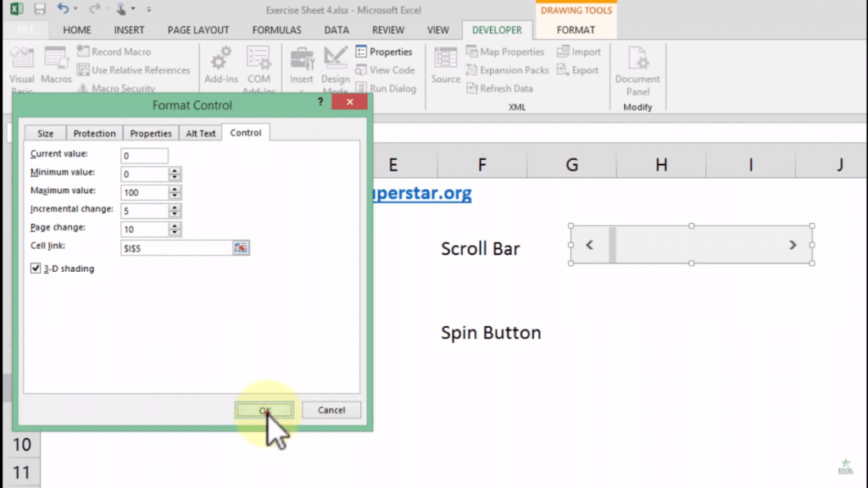Follow the uperstar.org hyperlink
Image resolution: width=868 pixels, height=488 pixels.
click(x=421, y=193)
